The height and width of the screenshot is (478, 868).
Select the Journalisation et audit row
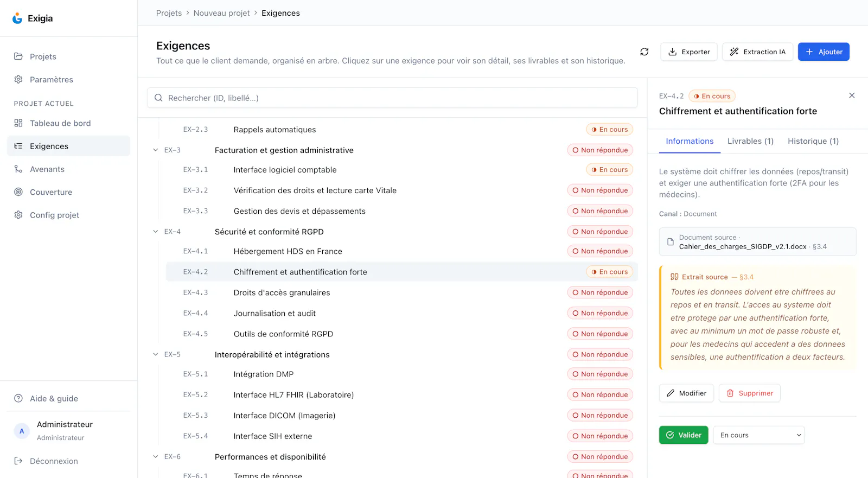click(x=401, y=313)
